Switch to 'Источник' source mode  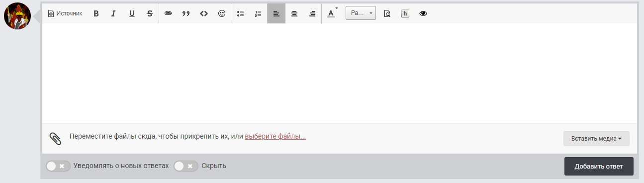click(x=65, y=14)
